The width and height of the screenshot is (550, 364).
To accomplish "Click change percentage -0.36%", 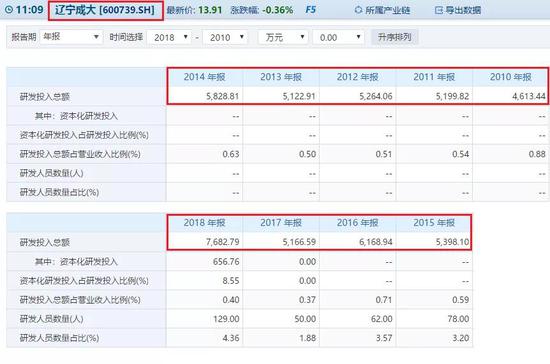I will pyautogui.click(x=277, y=10).
